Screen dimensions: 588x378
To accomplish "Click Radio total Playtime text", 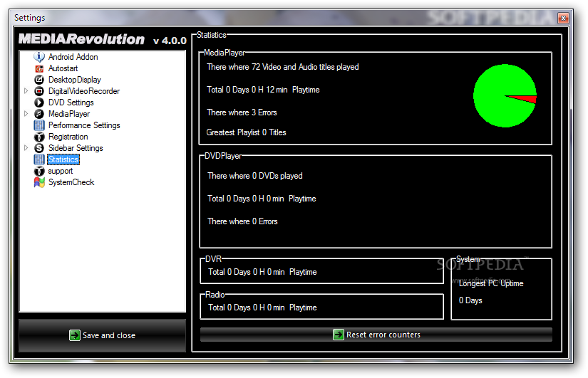I will point(262,308).
